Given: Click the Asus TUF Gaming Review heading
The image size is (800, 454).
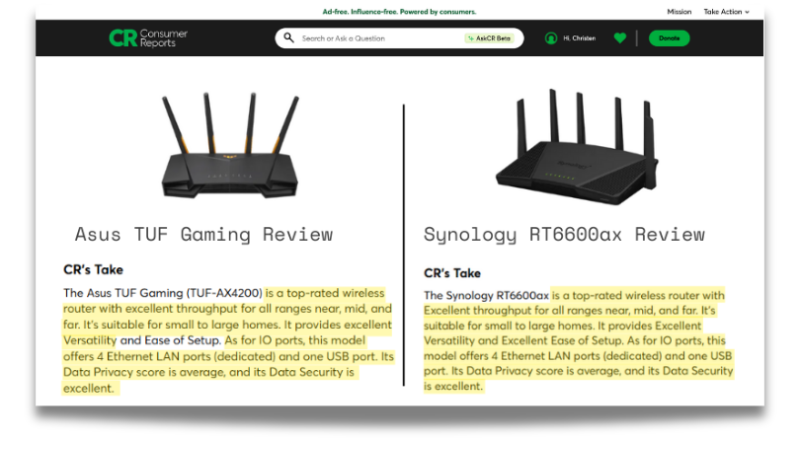Looking at the screenshot, I should coord(204,234).
